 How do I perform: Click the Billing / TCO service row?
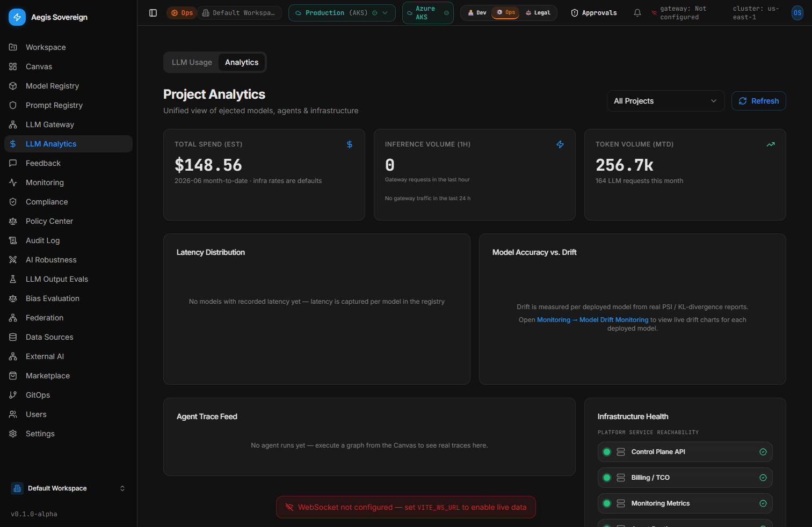coord(685,478)
